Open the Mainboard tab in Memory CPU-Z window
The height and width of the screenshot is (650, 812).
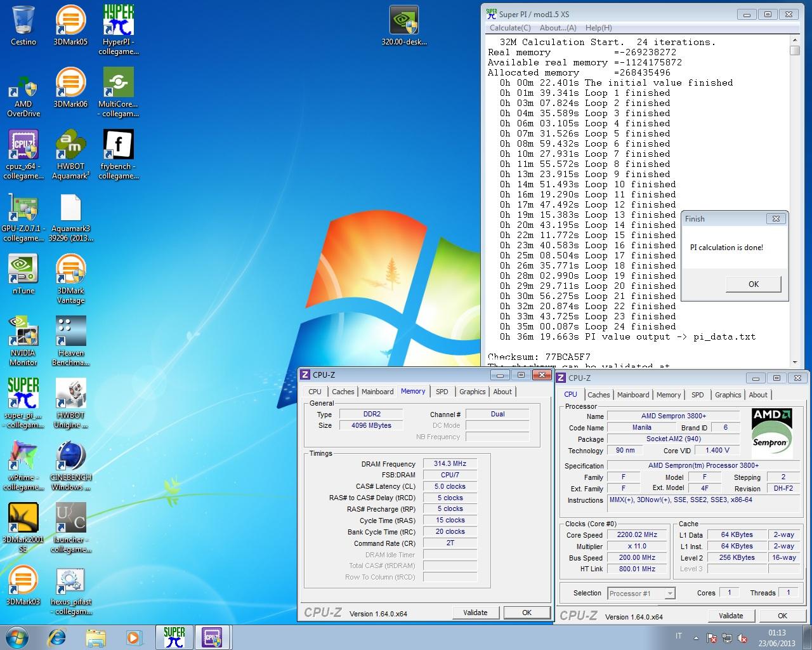tap(377, 392)
